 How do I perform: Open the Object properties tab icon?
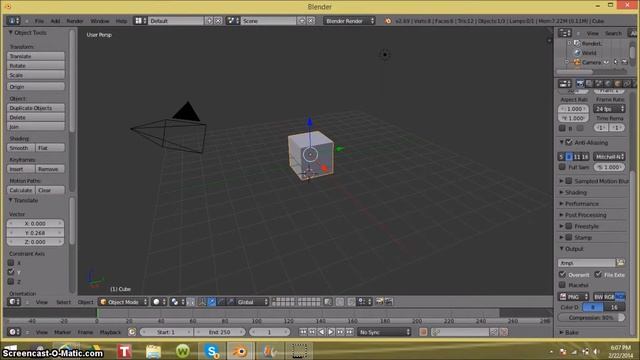(x=618, y=84)
